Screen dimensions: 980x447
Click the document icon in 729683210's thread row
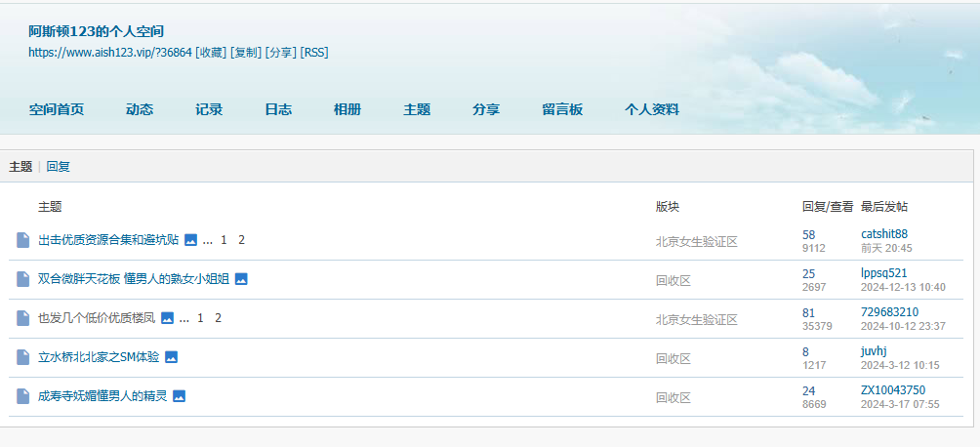pyautogui.click(x=23, y=318)
